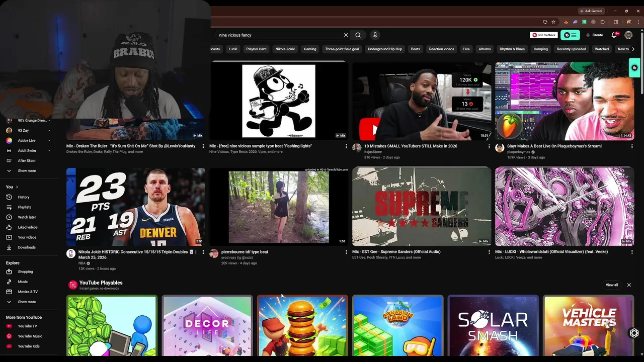Click the search magnifier button

pyautogui.click(x=358, y=35)
